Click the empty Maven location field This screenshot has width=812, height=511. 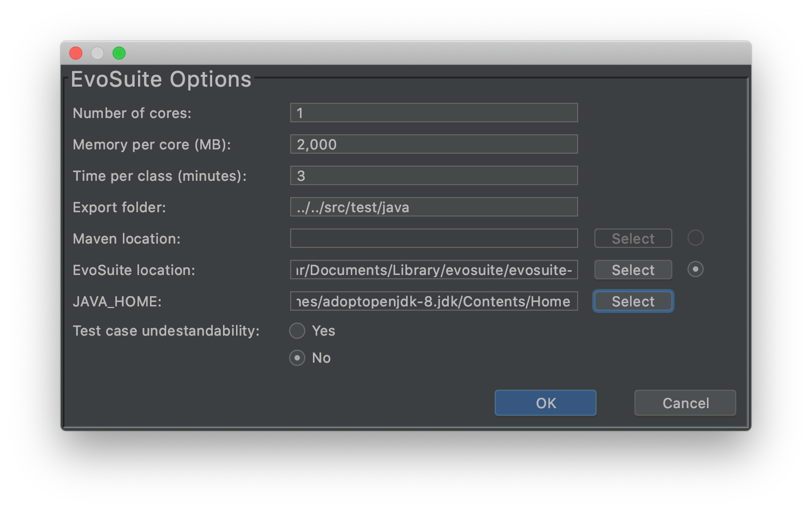coord(434,238)
